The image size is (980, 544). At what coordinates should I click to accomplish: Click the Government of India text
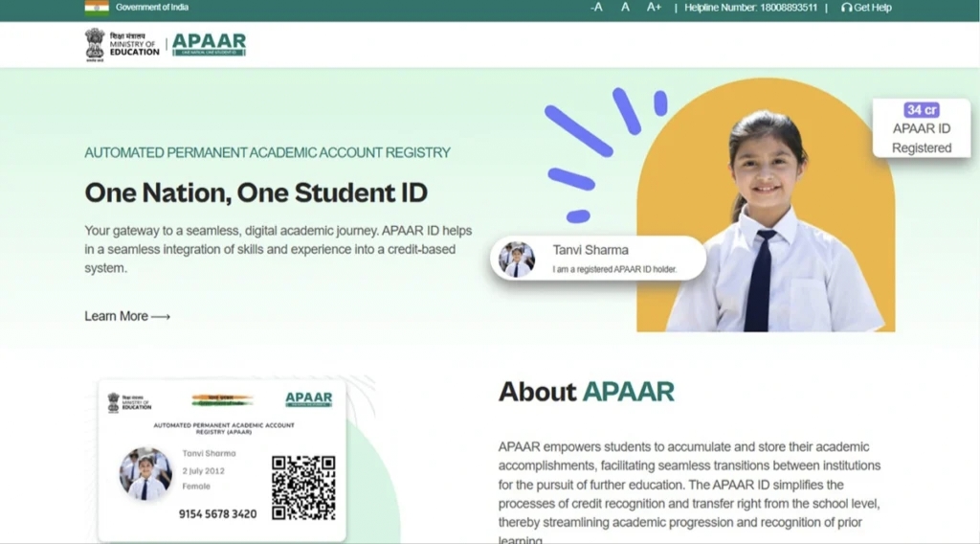(x=152, y=8)
